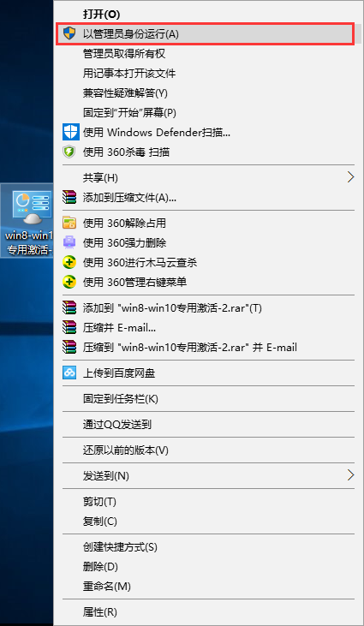364x626 pixels.
Task: Expand the 共享(H) submenu arrow
Action: [350, 177]
